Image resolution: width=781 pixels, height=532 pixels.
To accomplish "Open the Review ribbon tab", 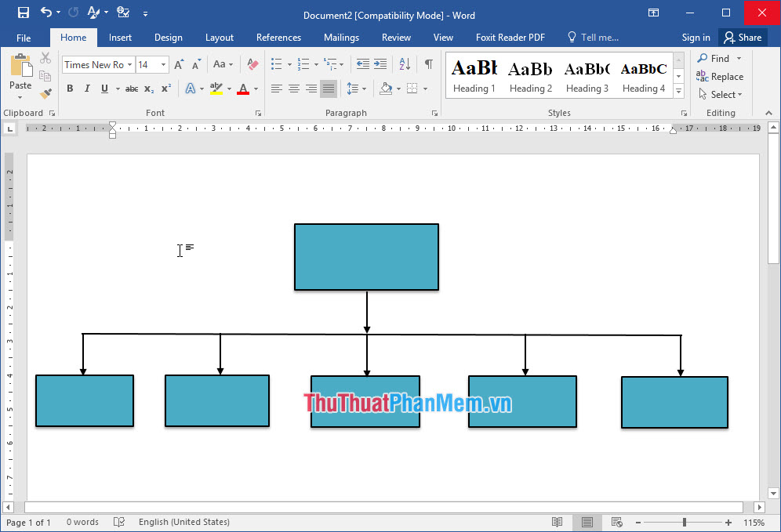I will 396,37.
